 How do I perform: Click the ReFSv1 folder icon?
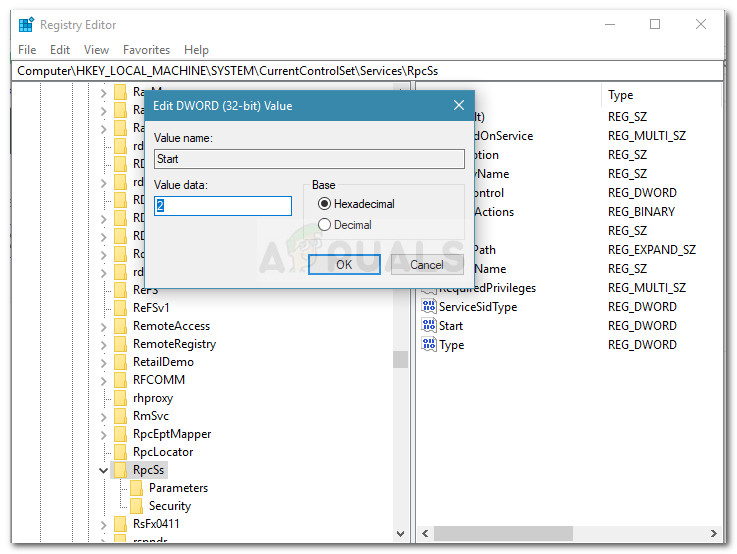click(120, 308)
